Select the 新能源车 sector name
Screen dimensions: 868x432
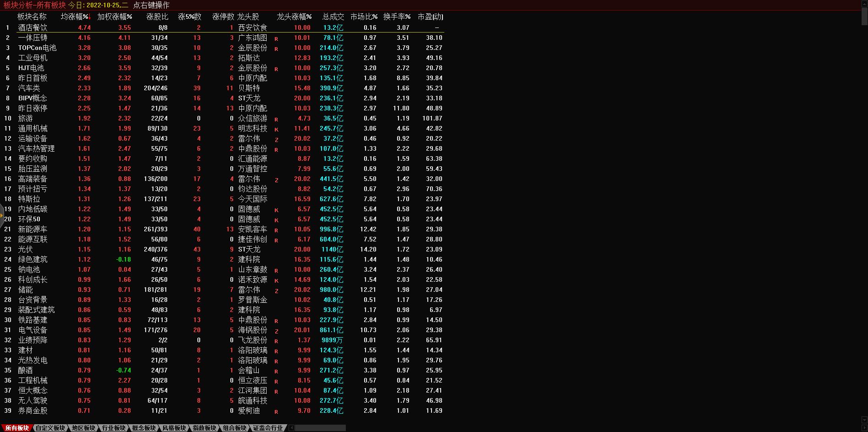pyautogui.click(x=33, y=229)
